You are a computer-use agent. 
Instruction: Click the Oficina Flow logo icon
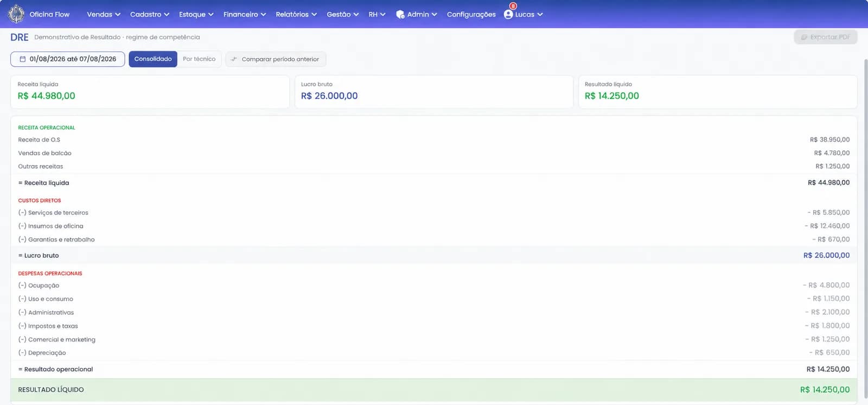[x=16, y=14]
